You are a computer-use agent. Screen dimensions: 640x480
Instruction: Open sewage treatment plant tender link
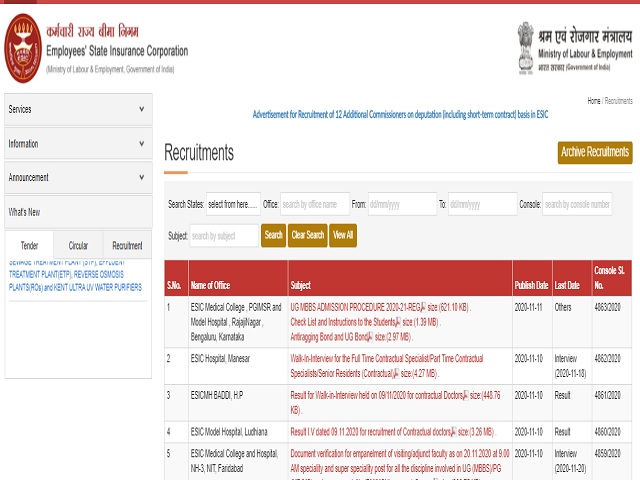(x=75, y=274)
